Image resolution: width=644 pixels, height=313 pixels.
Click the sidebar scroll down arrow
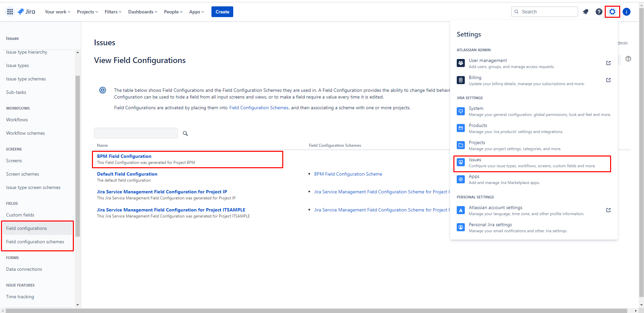pyautogui.click(x=78, y=305)
